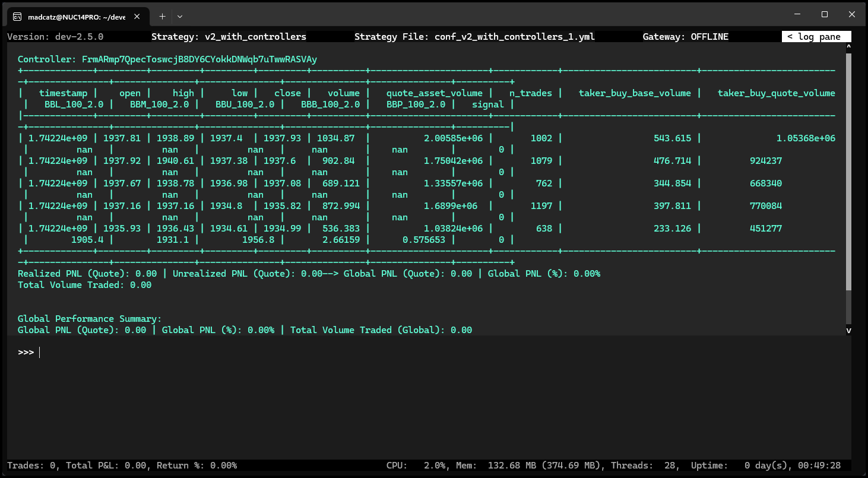The height and width of the screenshot is (478, 868).
Task: Click the Version dev-2.5.0 label
Action: [55, 37]
